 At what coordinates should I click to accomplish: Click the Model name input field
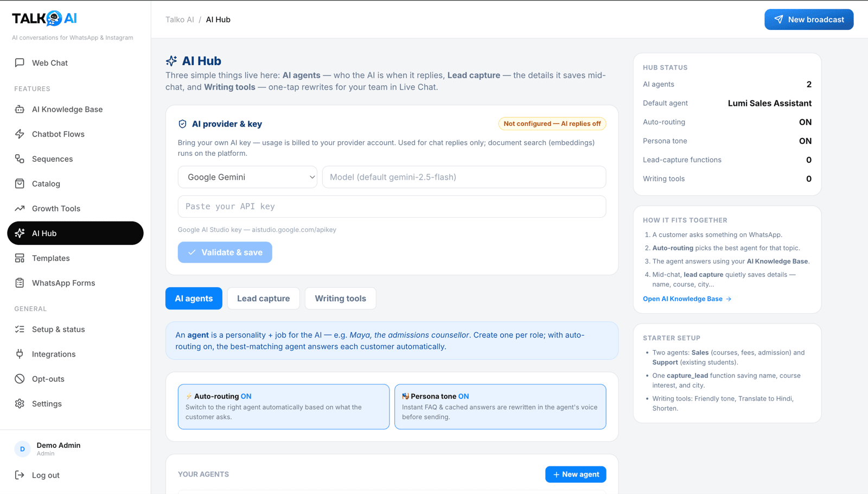(x=464, y=177)
